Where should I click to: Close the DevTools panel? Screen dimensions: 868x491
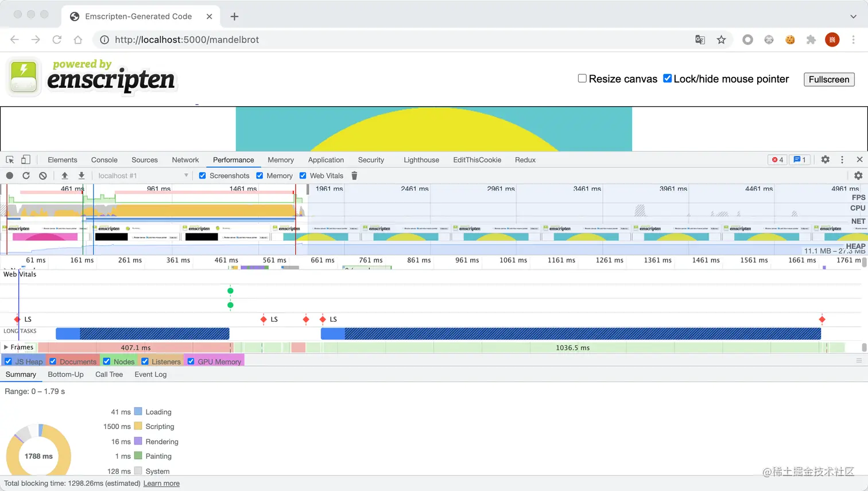tap(859, 159)
